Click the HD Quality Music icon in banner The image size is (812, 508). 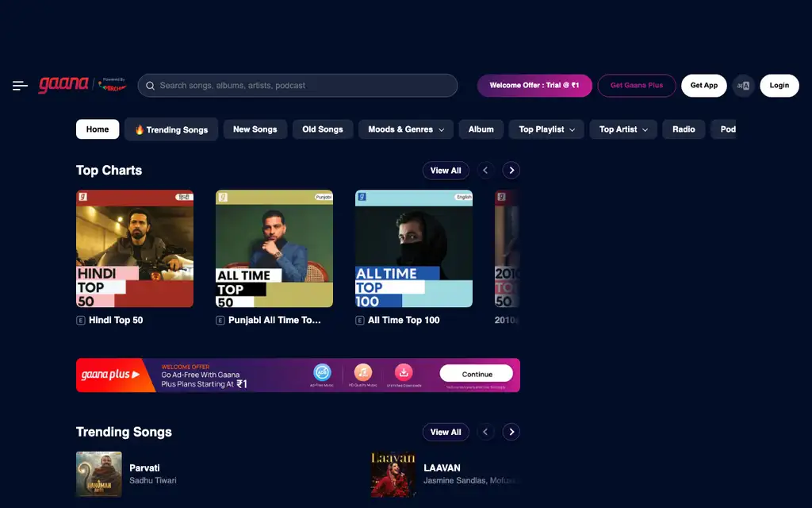click(363, 372)
